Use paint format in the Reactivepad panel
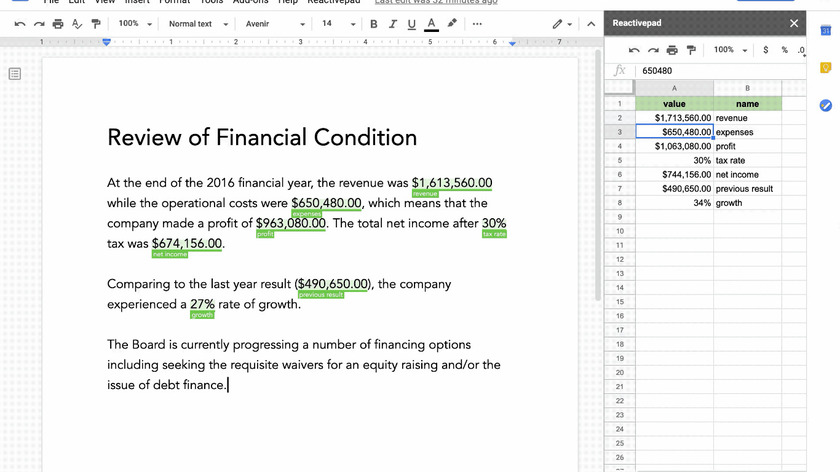 click(x=691, y=50)
